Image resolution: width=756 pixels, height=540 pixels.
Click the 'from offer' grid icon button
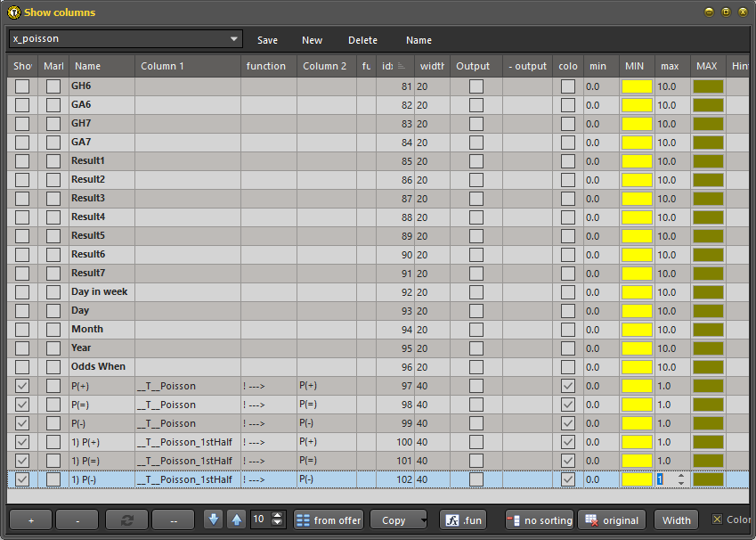pyautogui.click(x=328, y=520)
